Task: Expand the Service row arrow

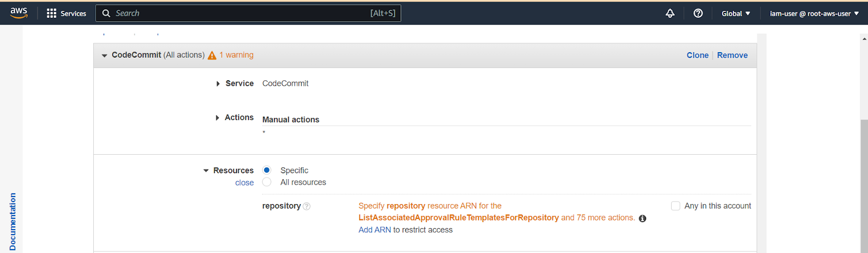Action: (x=218, y=84)
